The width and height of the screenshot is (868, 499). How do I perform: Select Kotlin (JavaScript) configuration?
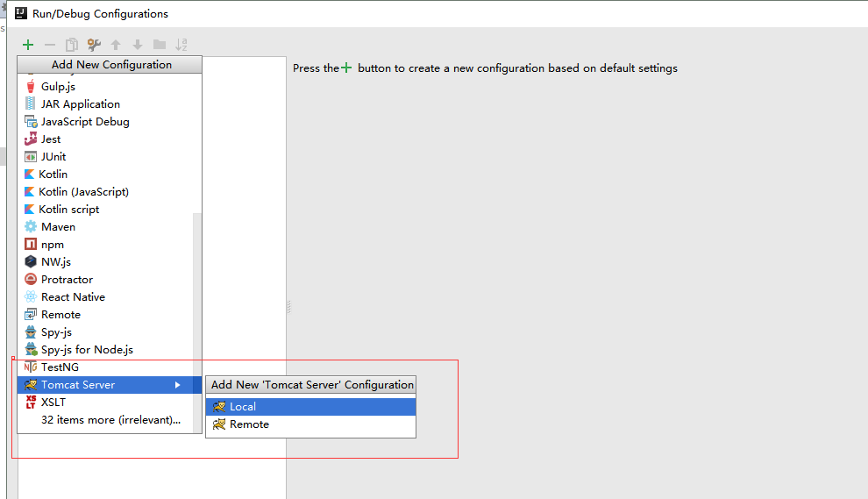(110, 192)
